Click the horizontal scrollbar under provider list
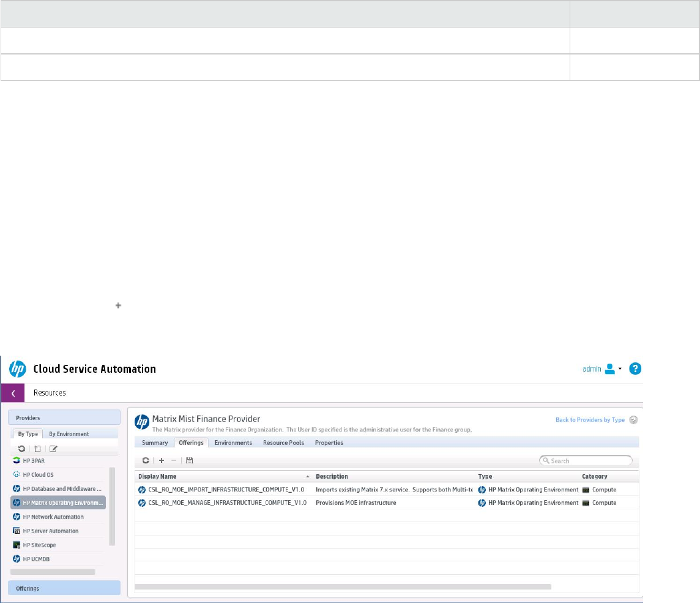 (53, 572)
